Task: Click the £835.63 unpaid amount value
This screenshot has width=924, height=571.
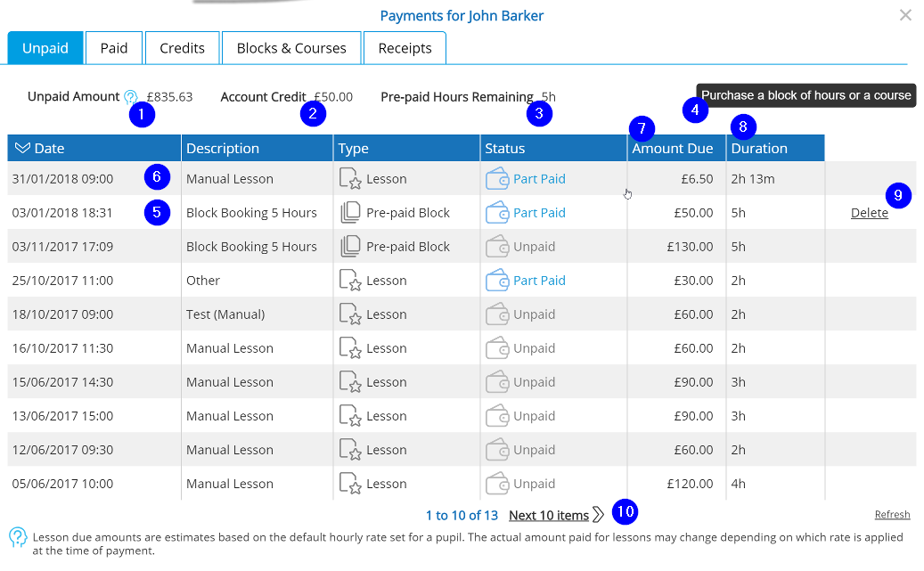Action: tap(169, 96)
